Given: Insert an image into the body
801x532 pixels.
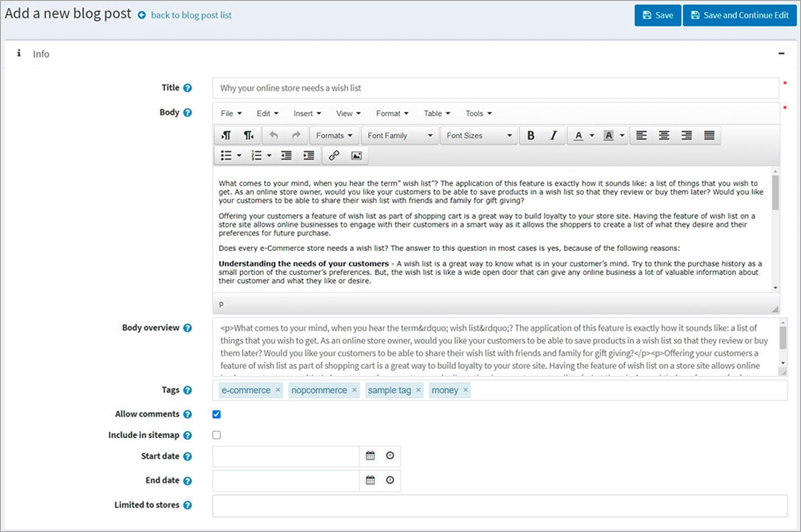Looking at the screenshot, I should pos(357,156).
